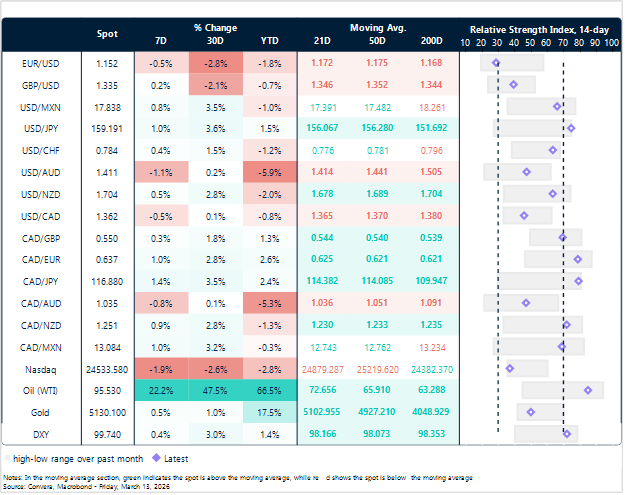Click the Oil (WTI) YTD 66.5% cell
The image size is (625, 495).
(269, 390)
